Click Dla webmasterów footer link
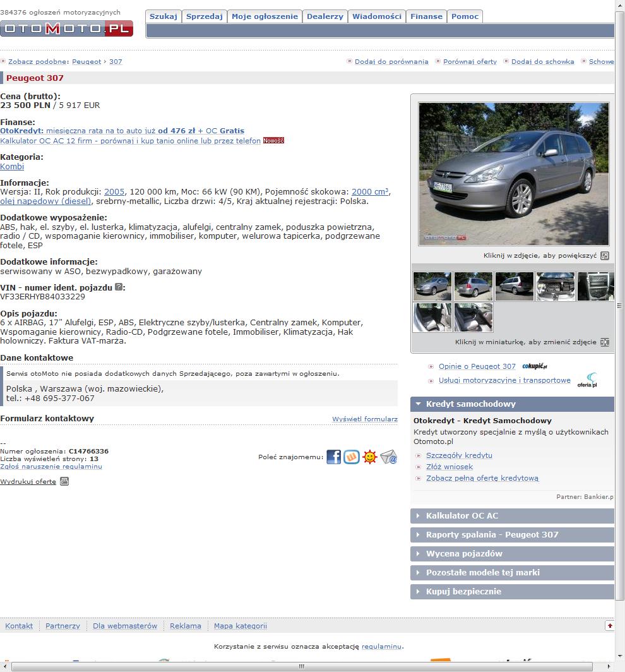625x672 pixels. [x=125, y=626]
